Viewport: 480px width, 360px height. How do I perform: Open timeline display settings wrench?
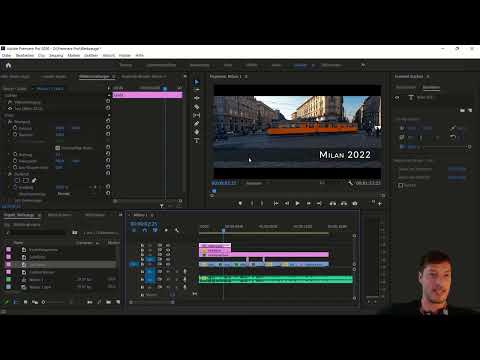coord(177,230)
